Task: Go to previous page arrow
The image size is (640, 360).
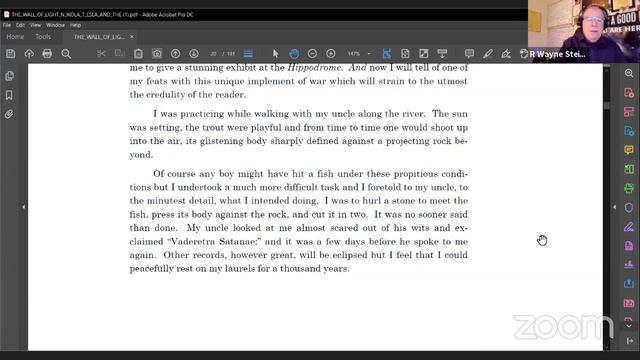Action: (x=176, y=53)
